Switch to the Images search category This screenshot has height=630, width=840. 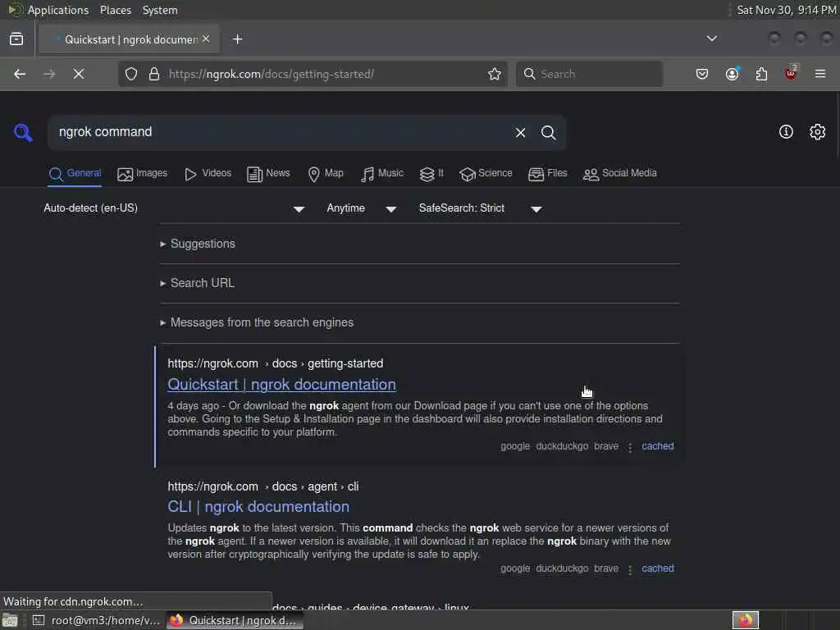point(143,174)
